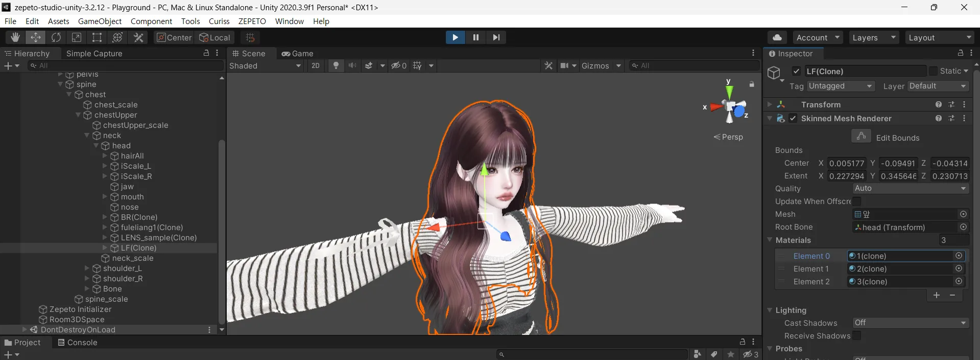Open the Tag Untagged dropdown
The image size is (980, 360).
840,86
